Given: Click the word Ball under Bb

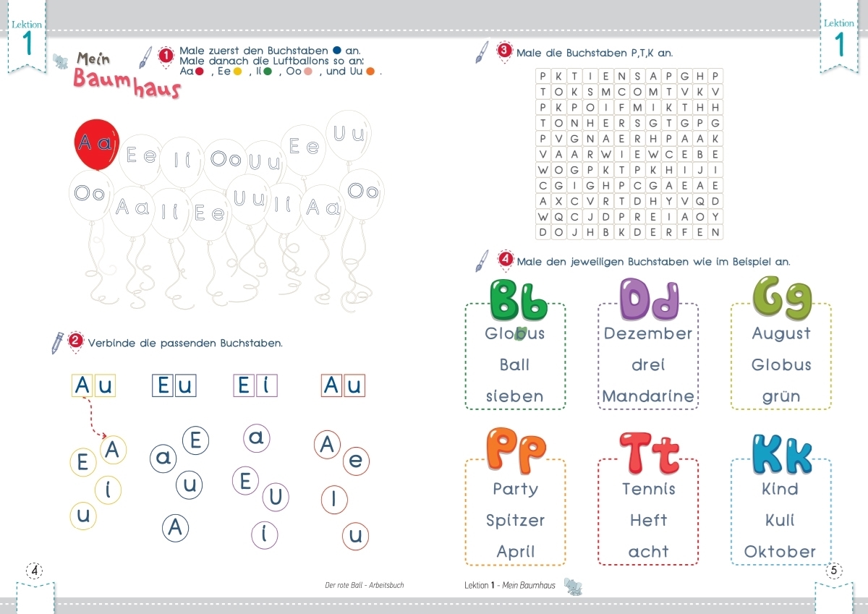Looking at the screenshot, I should (515, 364).
